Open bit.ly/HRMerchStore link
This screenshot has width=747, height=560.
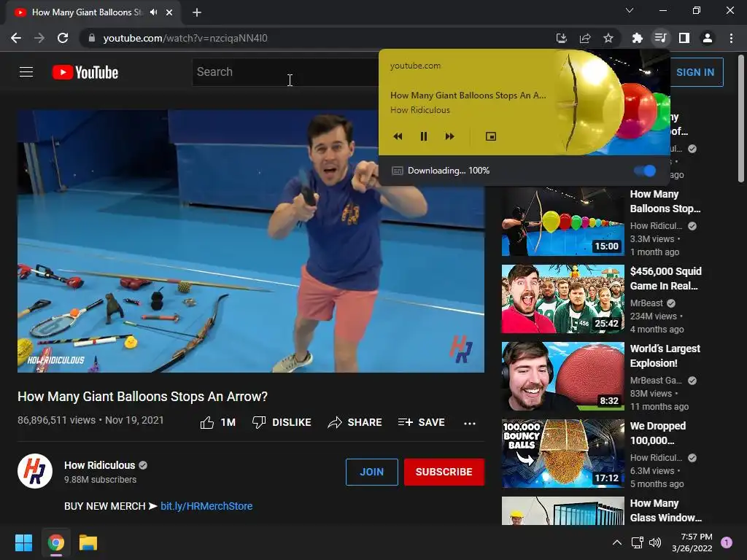point(206,506)
